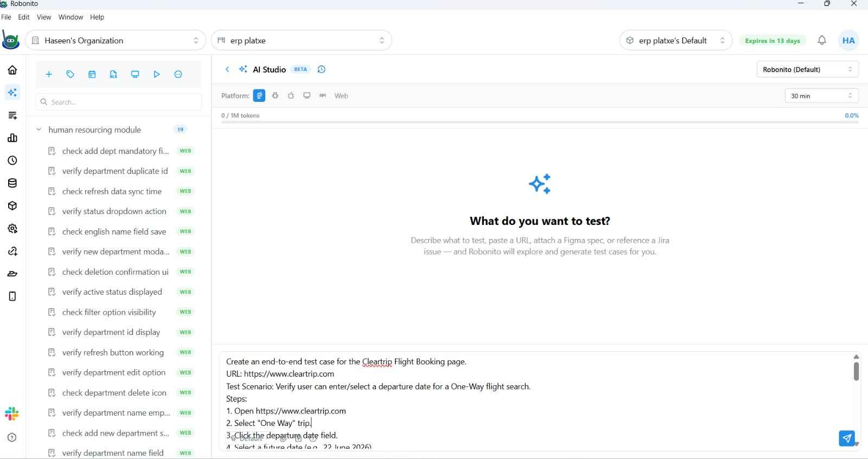The width and height of the screenshot is (868, 459).
Task: Click the prompt scrollbar up arrow
Action: [x=856, y=357]
